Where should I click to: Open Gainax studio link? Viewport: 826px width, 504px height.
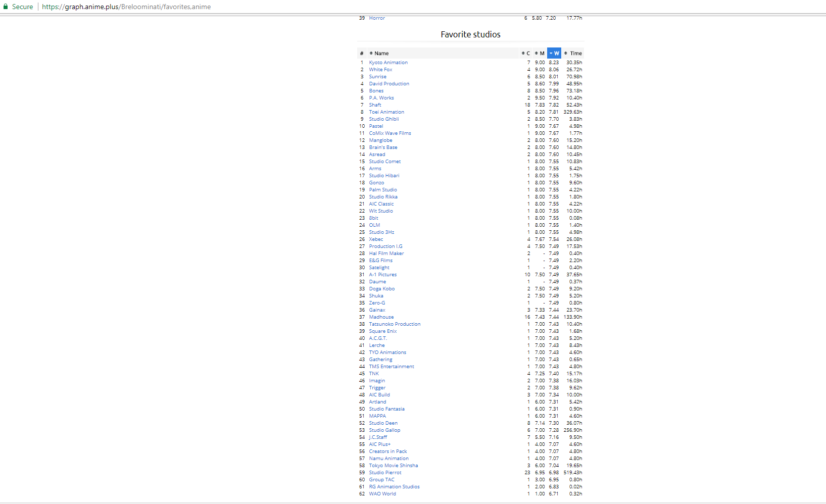[x=377, y=310]
